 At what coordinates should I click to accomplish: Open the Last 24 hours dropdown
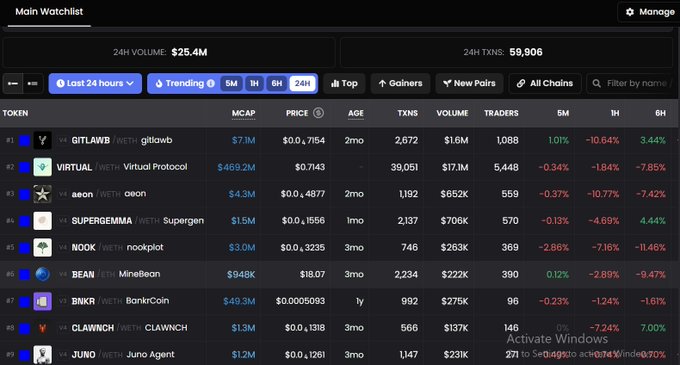(95, 83)
